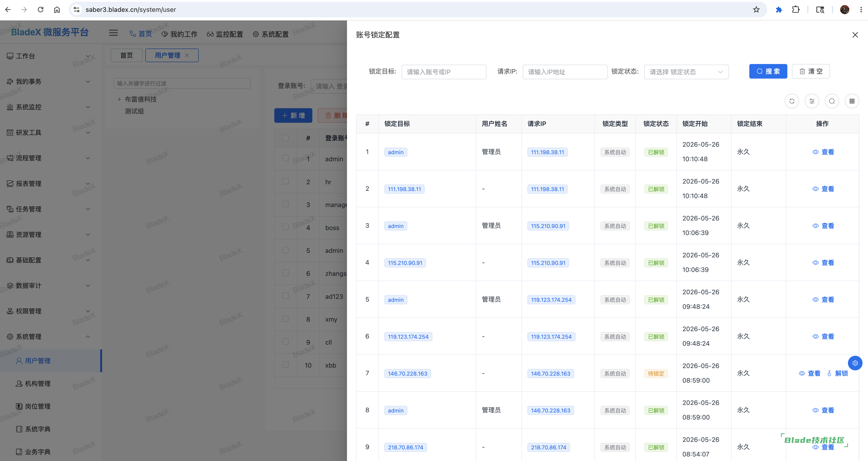Viewport: 868px width, 461px height.
Task: Click 查看 for row 7 待锁定 entry
Action: click(x=809, y=373)
